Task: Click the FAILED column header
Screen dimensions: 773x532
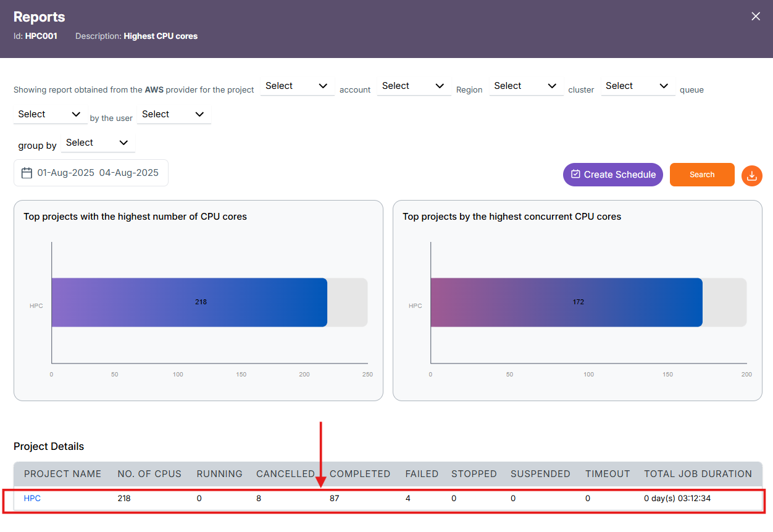Action: point(422,474)
